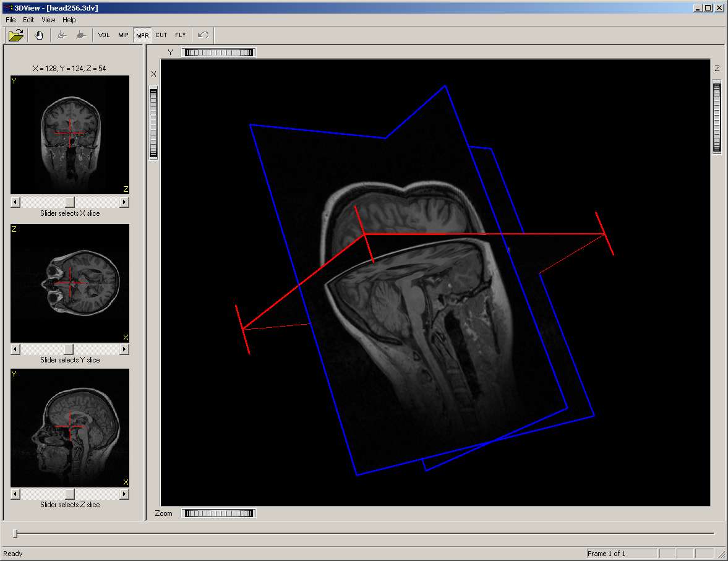Viewport: 728px width, 561px height.
Task: Click left arrow of Y slice slider
Action: [x=15, y=349]
